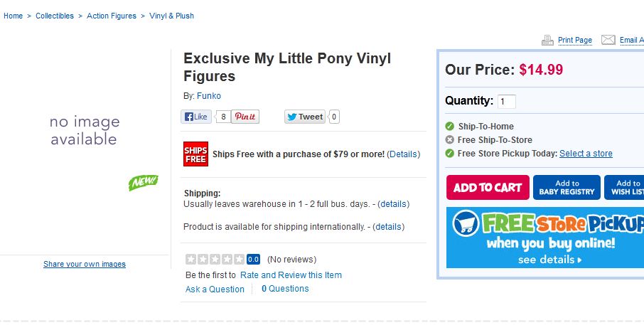Click the five-star rating stars
This screenshot has height=335, width=644.
point(215,259)
